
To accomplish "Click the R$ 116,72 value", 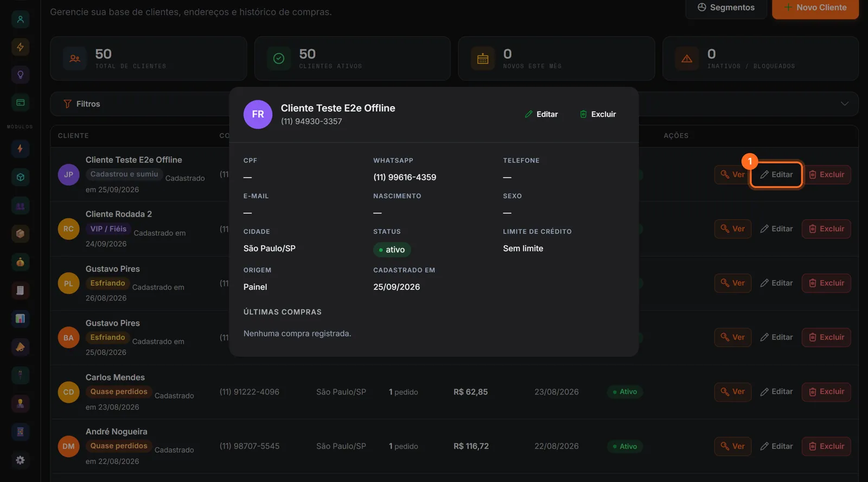I will coord(471,446).
